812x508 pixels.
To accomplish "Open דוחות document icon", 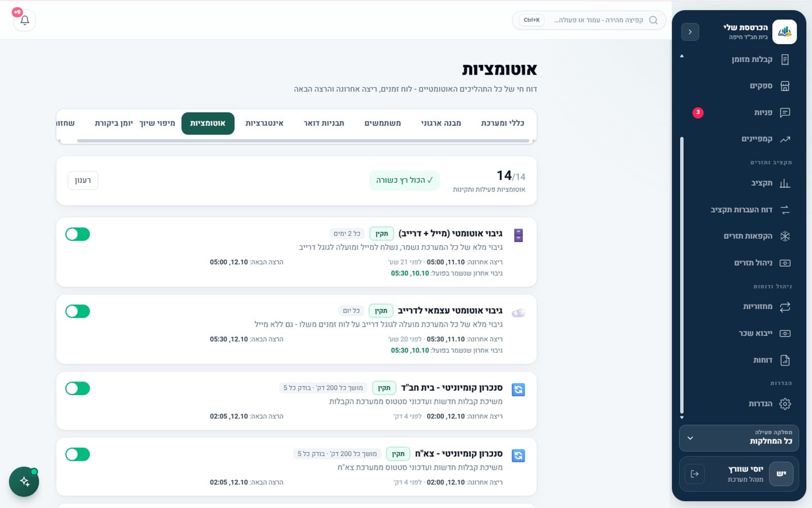I will click(x=785, y=360).
